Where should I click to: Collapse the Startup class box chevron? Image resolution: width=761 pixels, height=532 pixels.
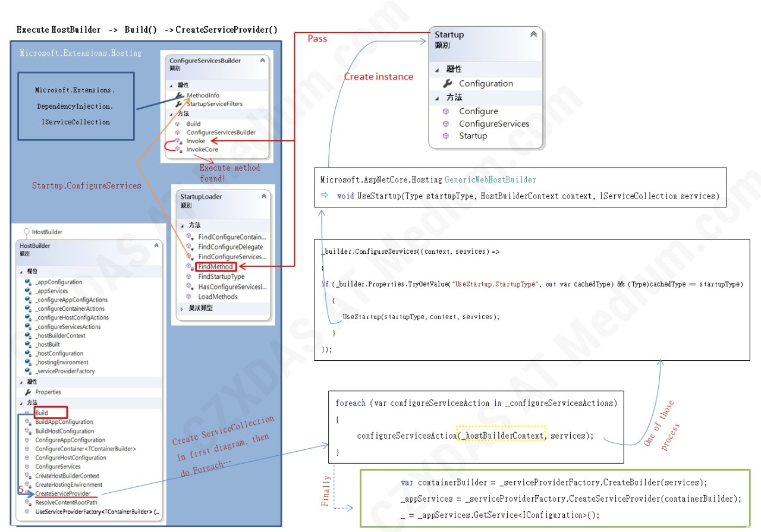[x=533, y=34]
